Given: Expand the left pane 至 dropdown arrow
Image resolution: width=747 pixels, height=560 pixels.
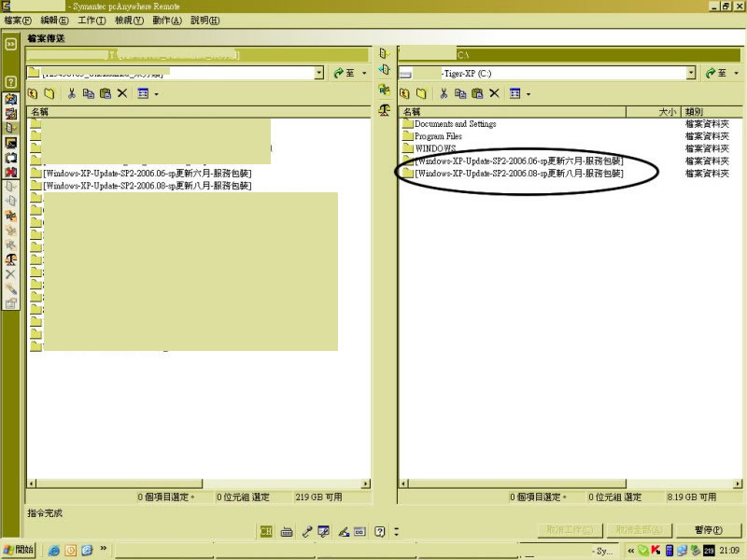Looking at the screenshot, I should click(364, 73).
